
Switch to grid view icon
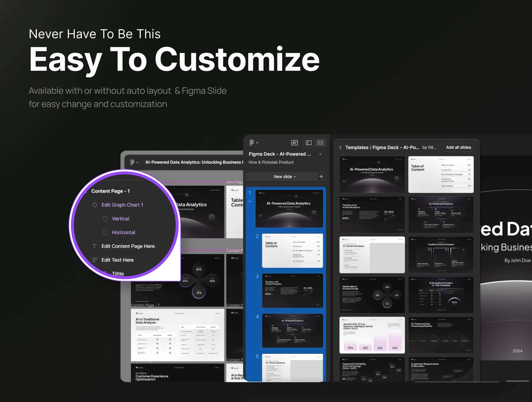[320, 143]
